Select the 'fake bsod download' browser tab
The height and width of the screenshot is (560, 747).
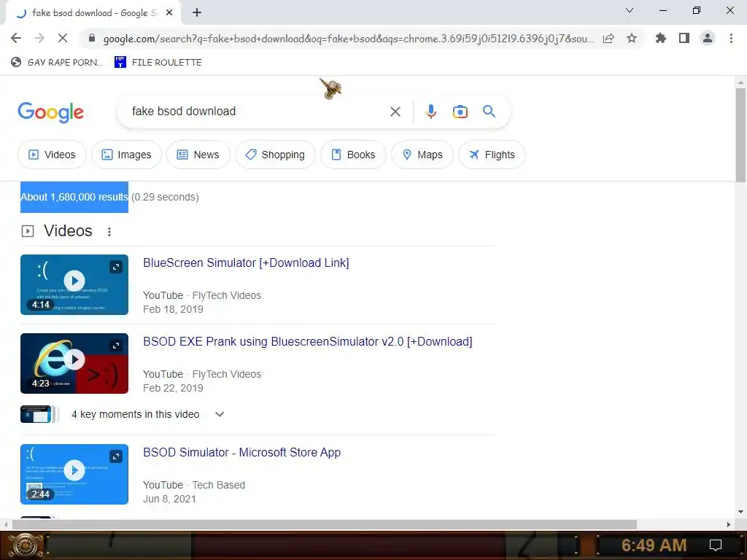click(93, 13)
